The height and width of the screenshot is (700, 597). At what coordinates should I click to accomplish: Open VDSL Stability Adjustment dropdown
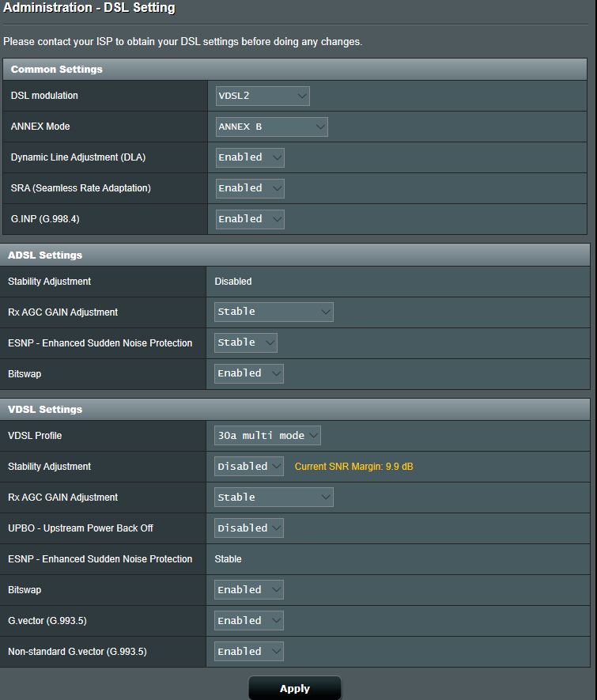coord(249,467)
